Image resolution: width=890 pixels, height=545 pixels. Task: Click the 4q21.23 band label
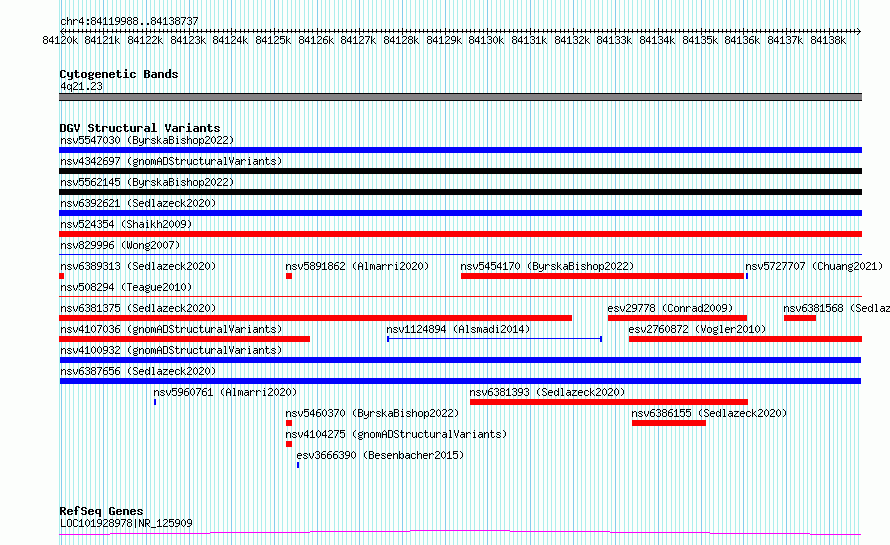tap(82, 86)
